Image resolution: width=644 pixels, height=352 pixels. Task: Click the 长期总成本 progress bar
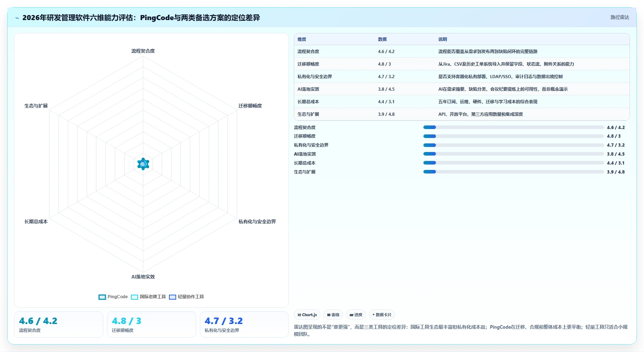(x=513, y=163)
